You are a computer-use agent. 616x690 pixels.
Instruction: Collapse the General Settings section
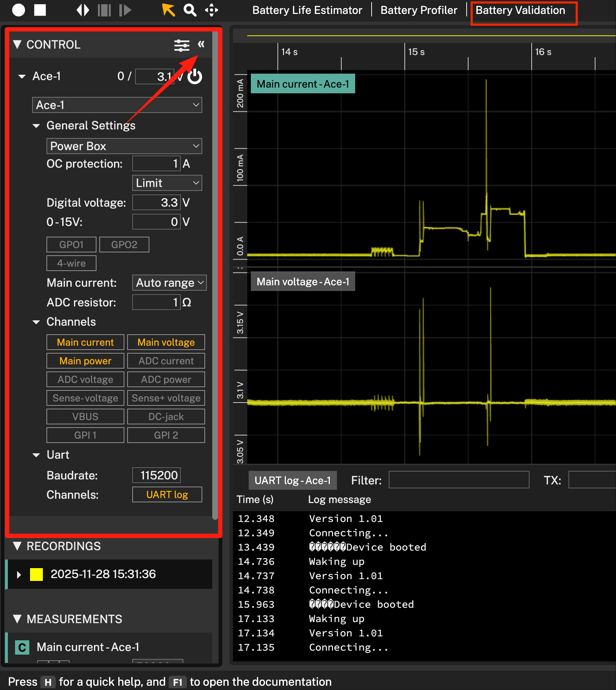click(x=36, y=126)
